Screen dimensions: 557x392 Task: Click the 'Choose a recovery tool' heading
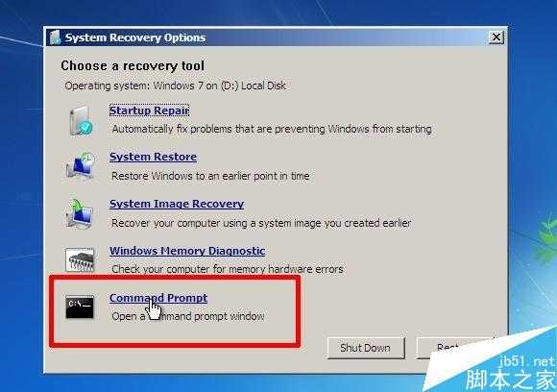[x=133, y=65]
